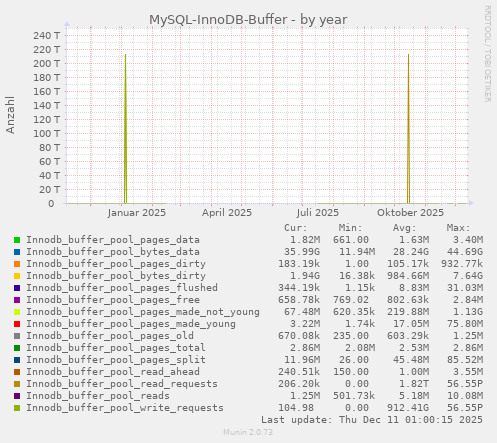Click the Innodb_buffer_pool_write_requests label
497x443 pixels.
click(x=125, y=408)
